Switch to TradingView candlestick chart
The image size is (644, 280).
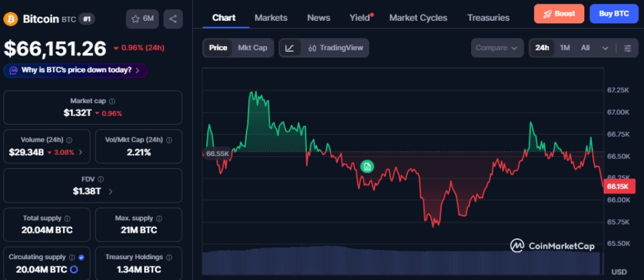(x=336, y=48)
